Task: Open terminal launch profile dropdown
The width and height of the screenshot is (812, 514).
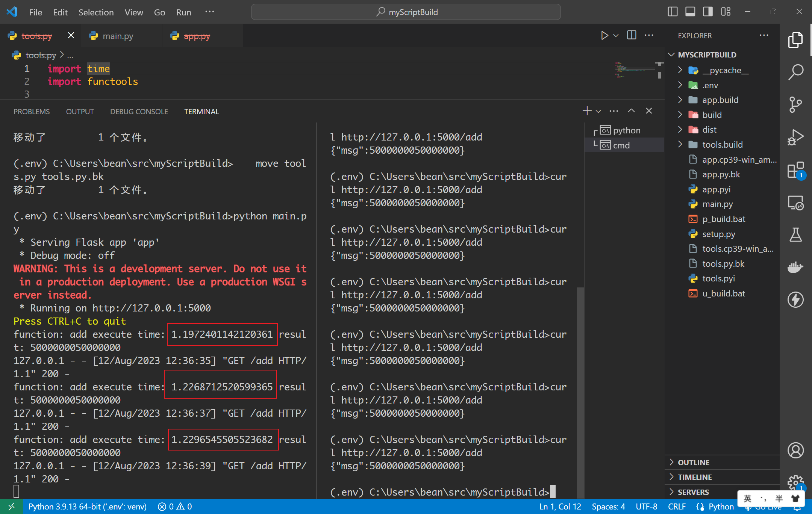Action: click(x=598, y=111)
